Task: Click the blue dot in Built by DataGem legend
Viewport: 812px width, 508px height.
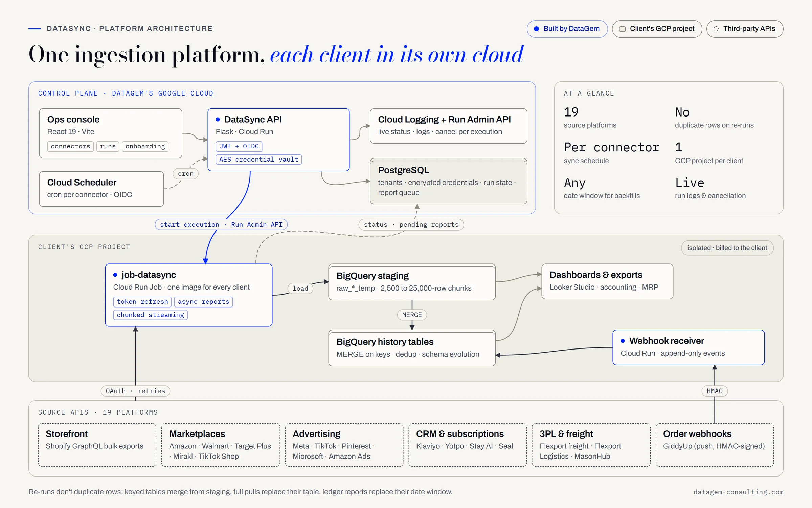Action: (x=536, y=29)
